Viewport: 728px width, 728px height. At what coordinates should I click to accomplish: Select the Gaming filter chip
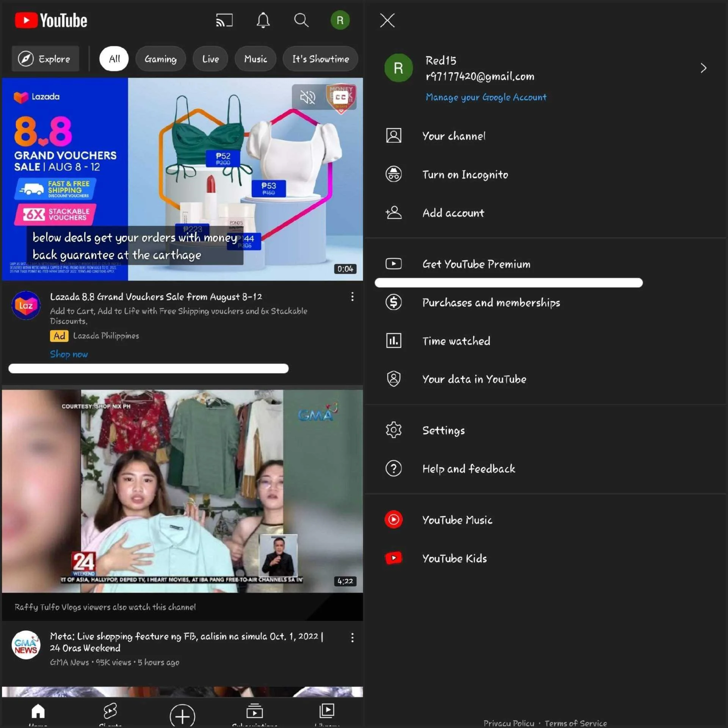click(161, 59)
